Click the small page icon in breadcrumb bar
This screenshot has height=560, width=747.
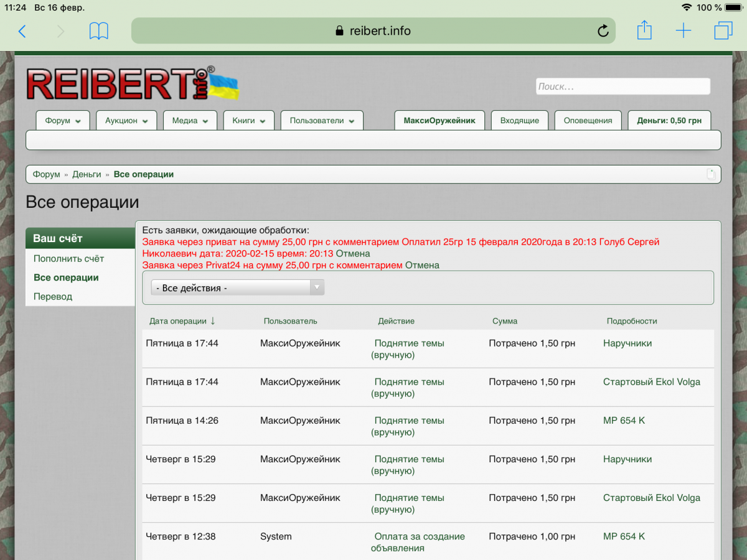(711, 174)
